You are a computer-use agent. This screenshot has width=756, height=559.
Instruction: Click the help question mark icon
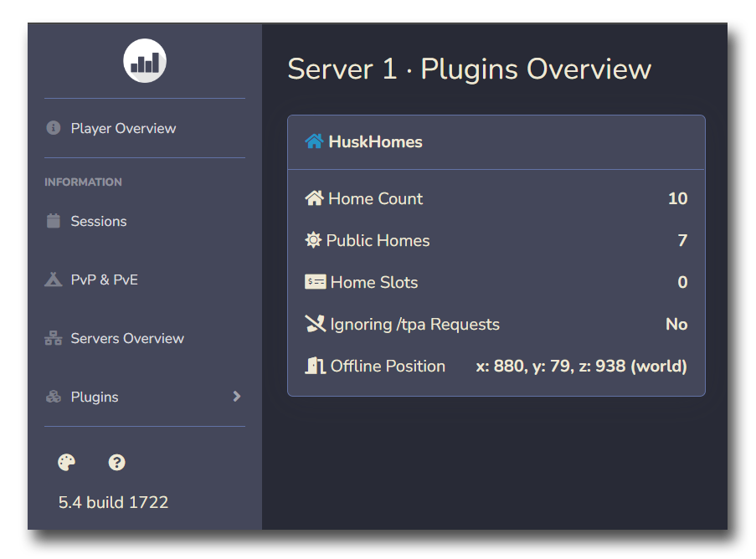(117, 463)
